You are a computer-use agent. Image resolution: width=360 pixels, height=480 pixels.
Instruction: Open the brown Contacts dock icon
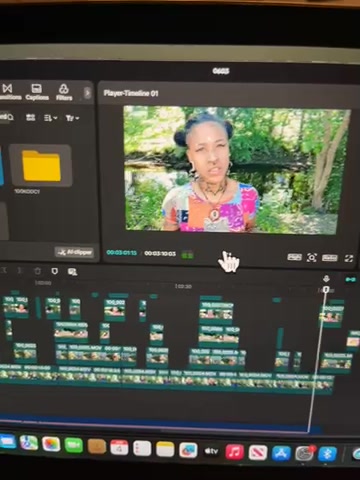click(97, 446)
